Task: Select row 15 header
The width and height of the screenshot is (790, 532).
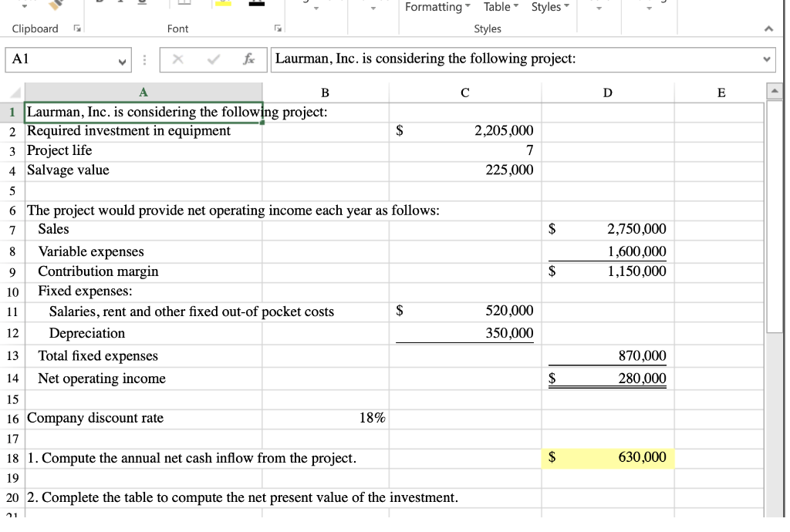Action: pyautogui.click(x=12, y=399)
